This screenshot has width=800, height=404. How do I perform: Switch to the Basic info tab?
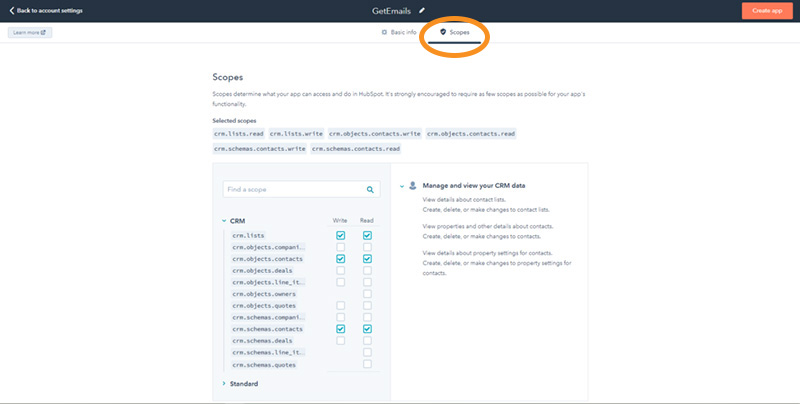pos(399,32)
